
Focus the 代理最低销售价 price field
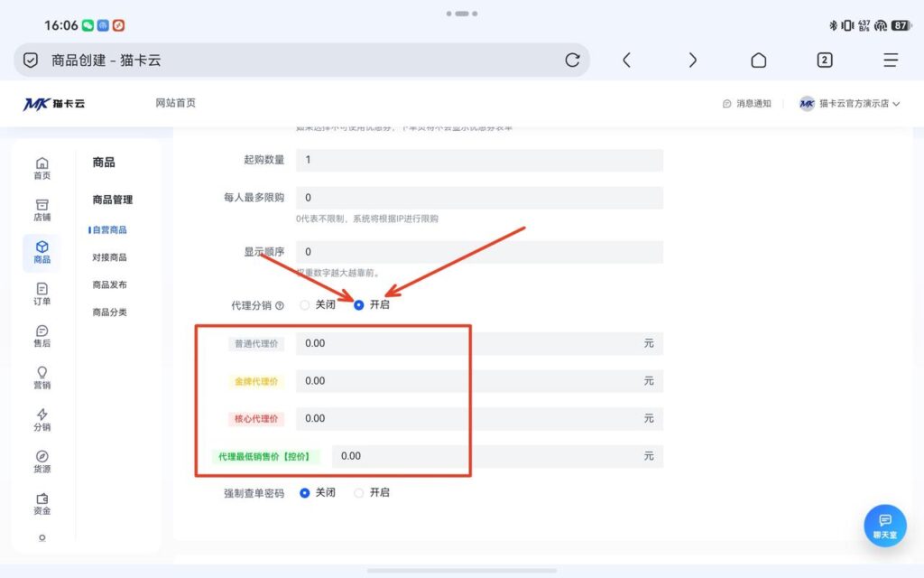pyautogui.click(x=498, y=456)
